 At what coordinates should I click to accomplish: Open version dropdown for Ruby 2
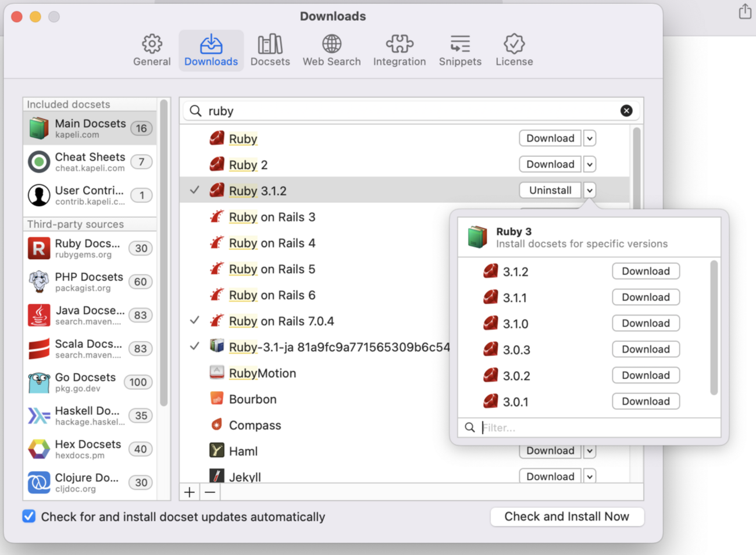click(590, 164)
